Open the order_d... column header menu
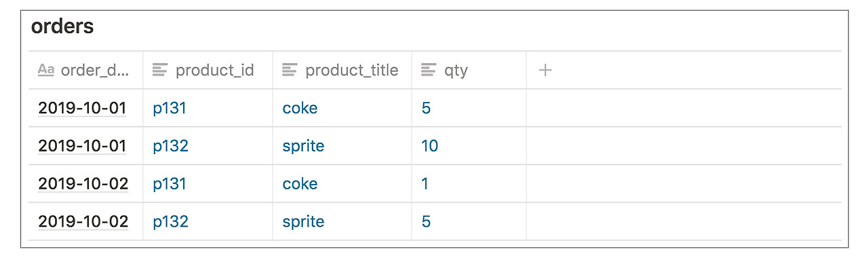Image resolution: width=868 pixels, height=258 pixels. 85,70
